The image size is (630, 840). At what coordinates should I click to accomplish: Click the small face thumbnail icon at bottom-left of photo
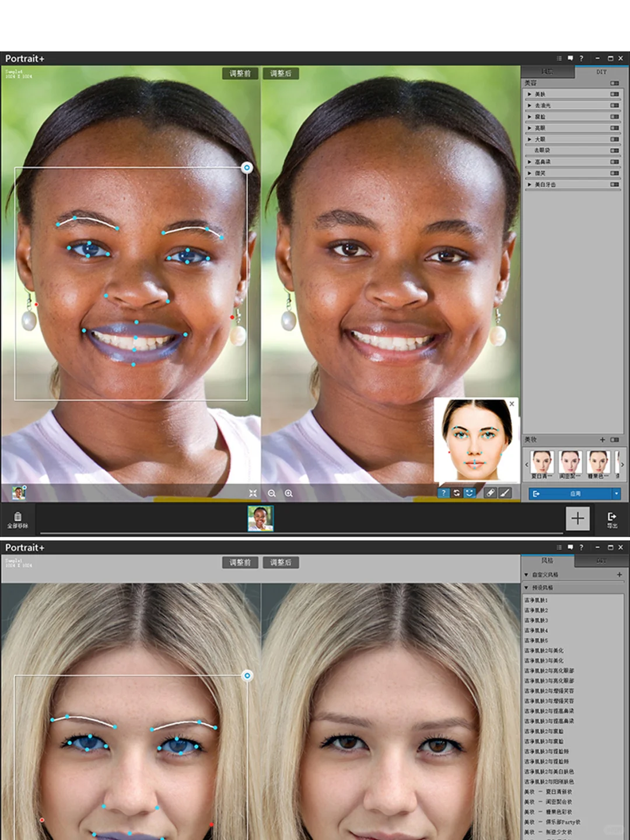pos(19,493)
